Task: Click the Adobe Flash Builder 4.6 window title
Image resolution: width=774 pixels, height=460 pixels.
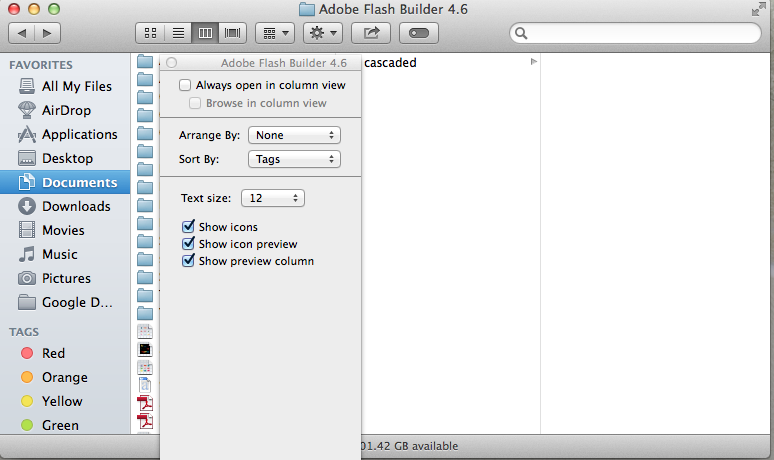Action: (x=393, y=9)
